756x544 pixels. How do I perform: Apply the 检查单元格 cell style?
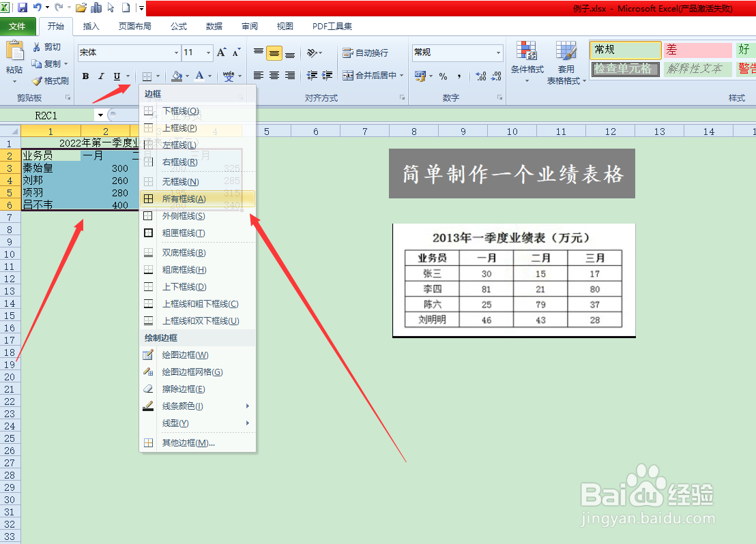626,69
